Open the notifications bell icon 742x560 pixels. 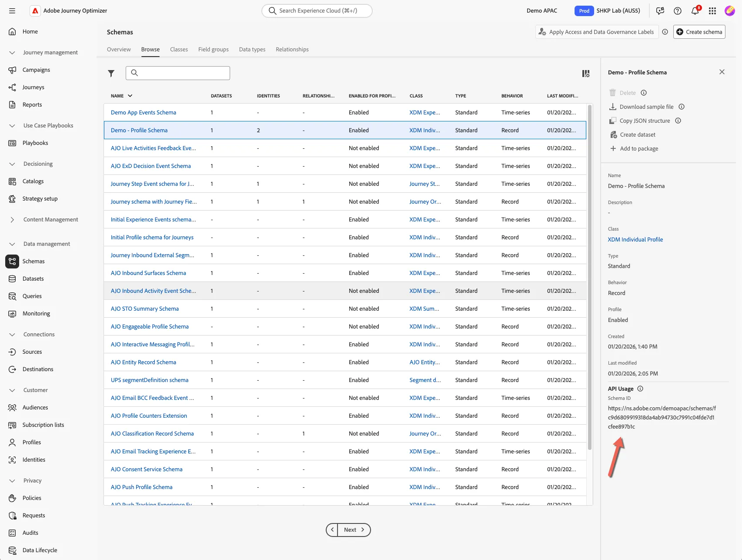click(x=695, y=11)
